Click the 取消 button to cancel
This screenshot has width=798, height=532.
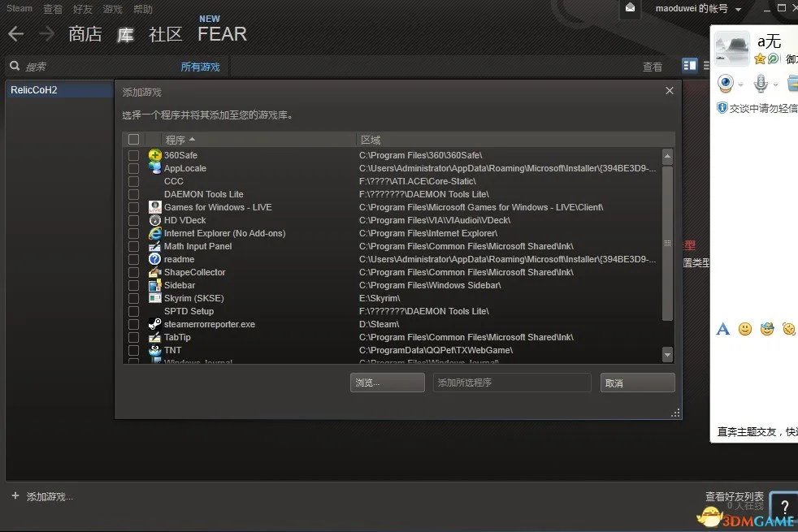coord(637,382)
